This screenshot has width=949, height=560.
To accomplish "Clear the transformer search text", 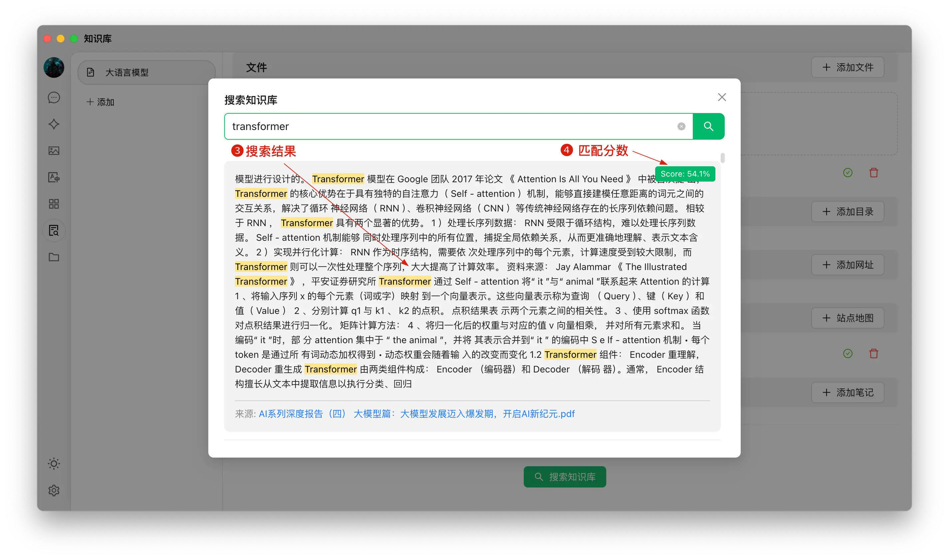I will (681, 126).
